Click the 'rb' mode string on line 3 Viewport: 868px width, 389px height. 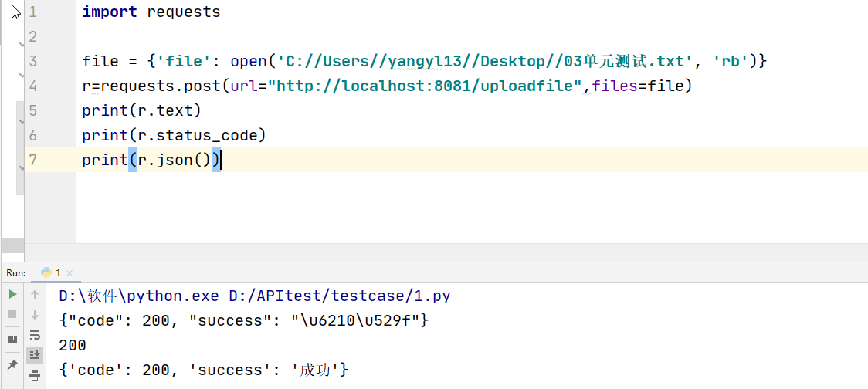coord(731,62)
